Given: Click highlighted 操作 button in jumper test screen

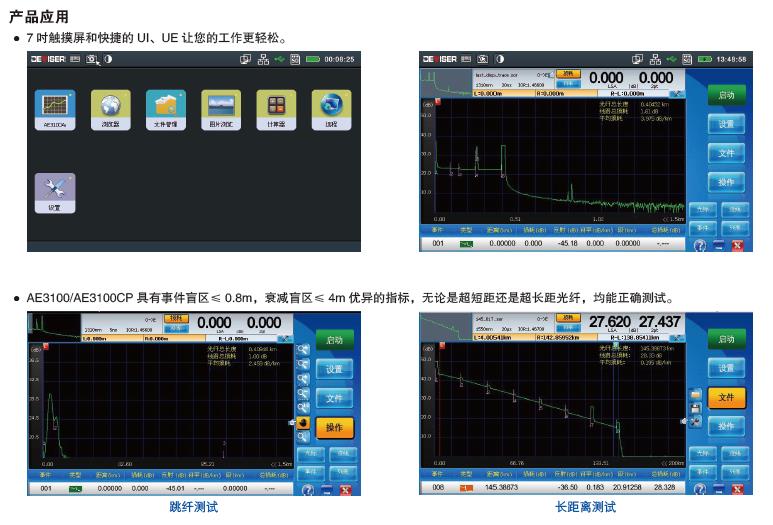Looking at the screenshot, I should coord(334,428).
